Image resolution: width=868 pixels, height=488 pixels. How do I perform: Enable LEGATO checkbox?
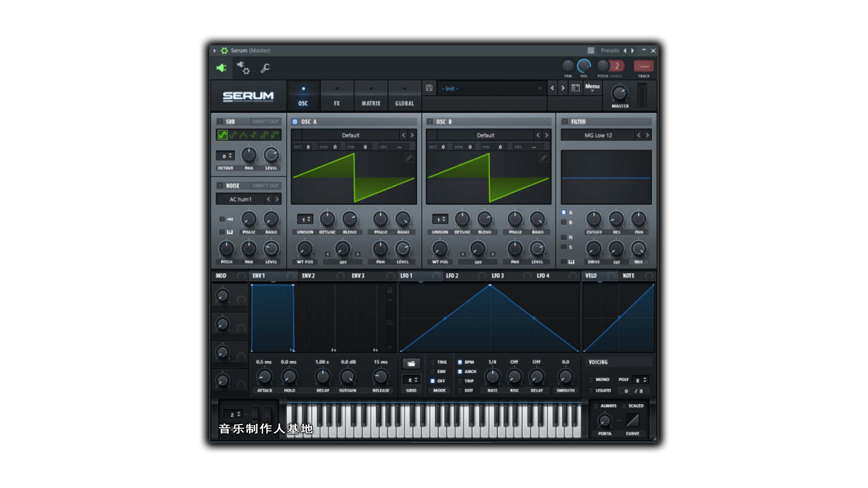pyautogui.click(x=591, y=390)
